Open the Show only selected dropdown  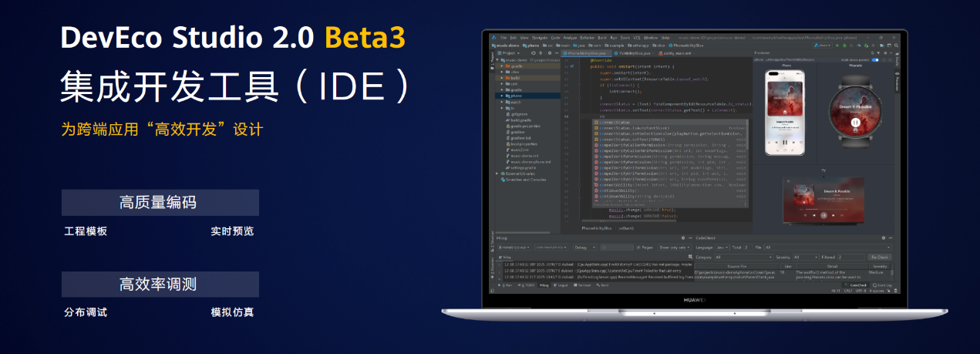point(675,248)
